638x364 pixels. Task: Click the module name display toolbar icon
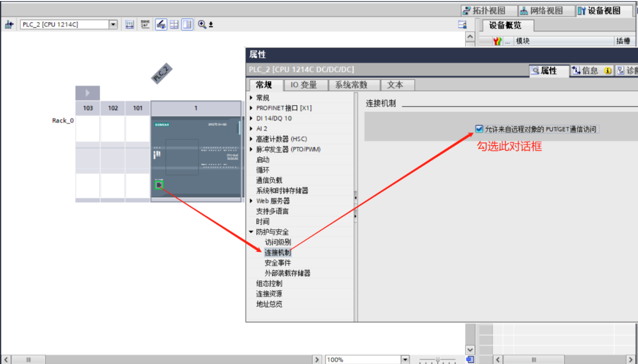pyautogui.click(x=145, y=24)
